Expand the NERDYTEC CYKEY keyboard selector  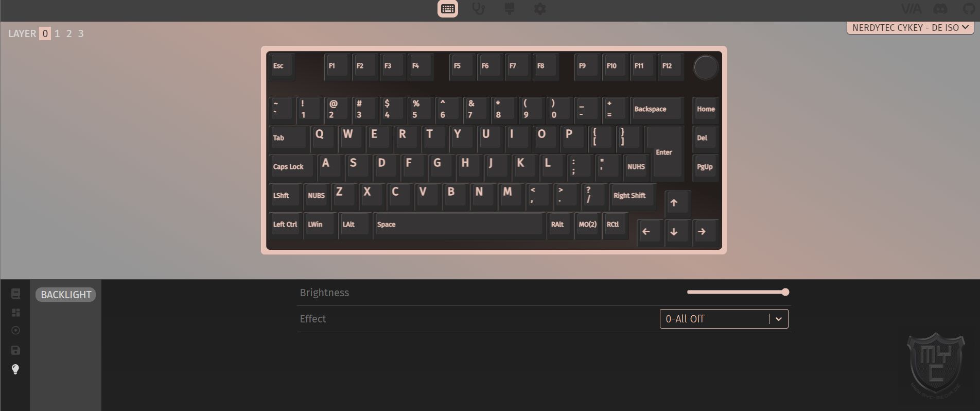tap(910, 28)
